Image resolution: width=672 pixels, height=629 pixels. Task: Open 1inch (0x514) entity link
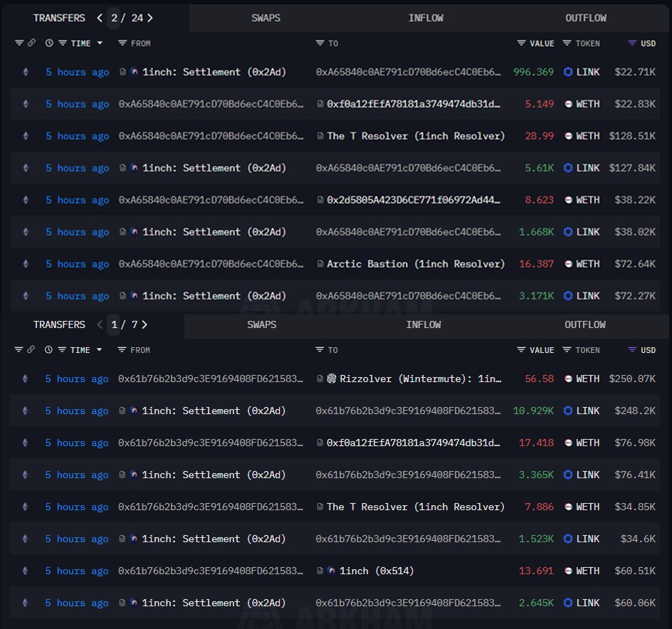(377, 571)
